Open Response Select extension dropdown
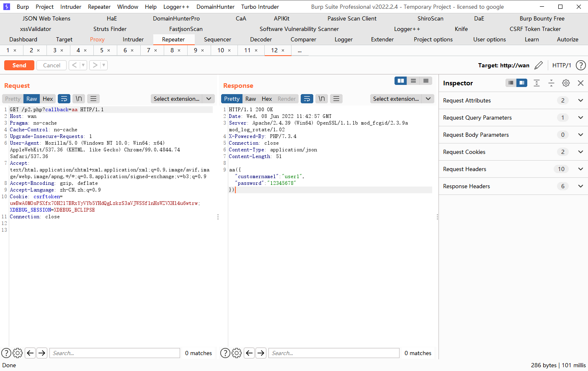Image resolution: width=588 pixels, height=371 pixels. [x=402, y=99]
